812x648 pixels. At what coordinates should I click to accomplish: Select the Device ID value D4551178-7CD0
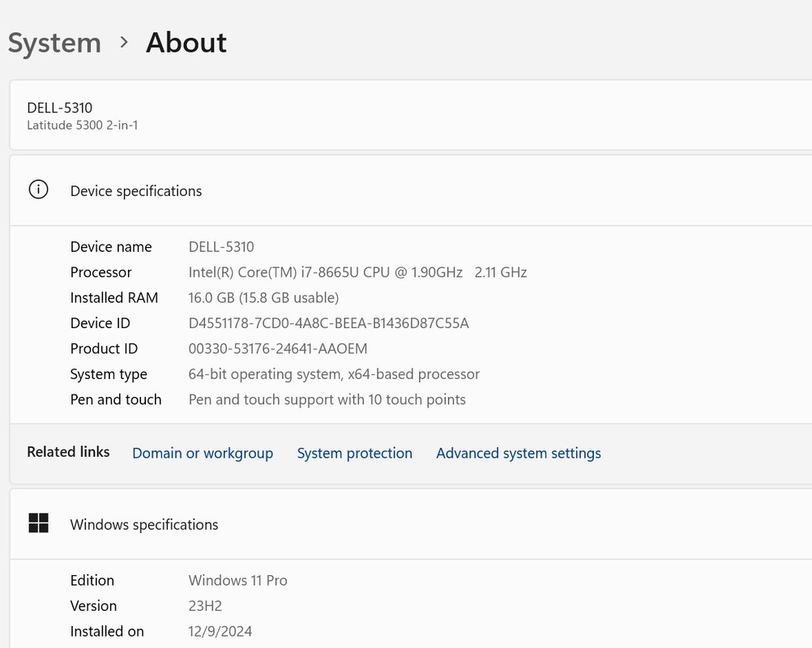coord(329,323)
